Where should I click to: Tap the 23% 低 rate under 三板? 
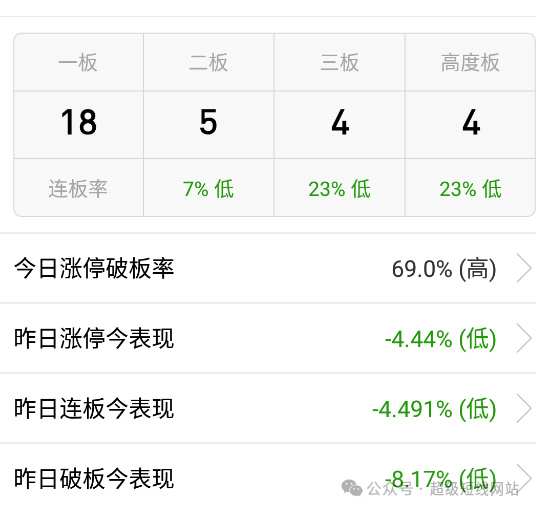[339, 189]
